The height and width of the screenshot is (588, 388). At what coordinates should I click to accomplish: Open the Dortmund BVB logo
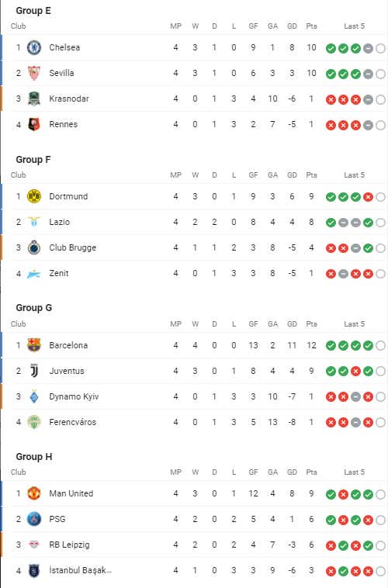coord(34,196)
